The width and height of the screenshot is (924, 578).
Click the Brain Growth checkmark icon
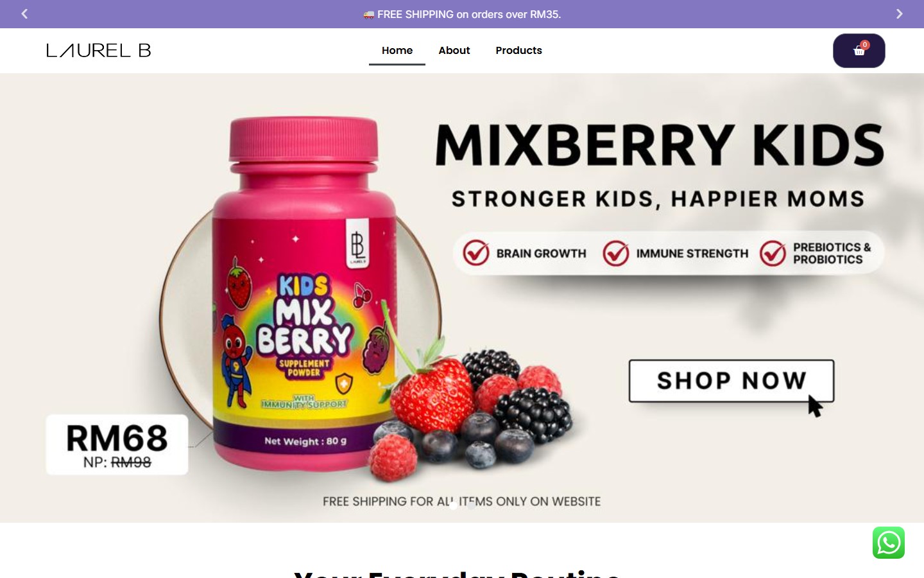coord(476,253)
